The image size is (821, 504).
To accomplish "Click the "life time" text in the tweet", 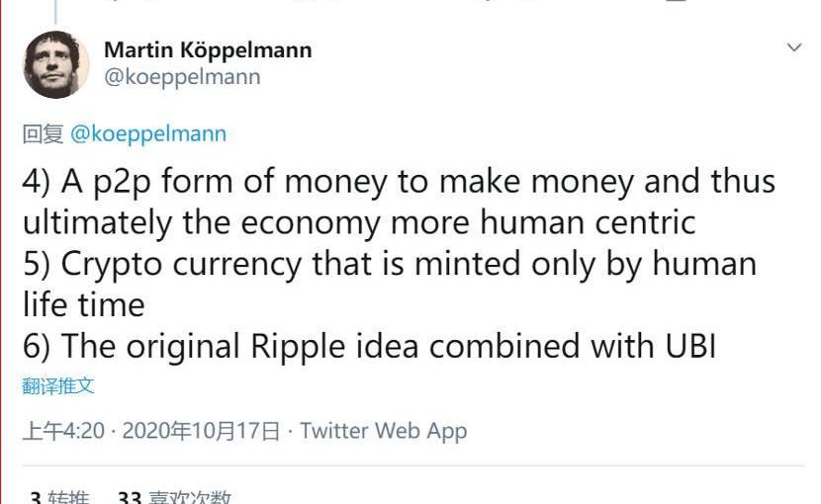I will 83,304.
